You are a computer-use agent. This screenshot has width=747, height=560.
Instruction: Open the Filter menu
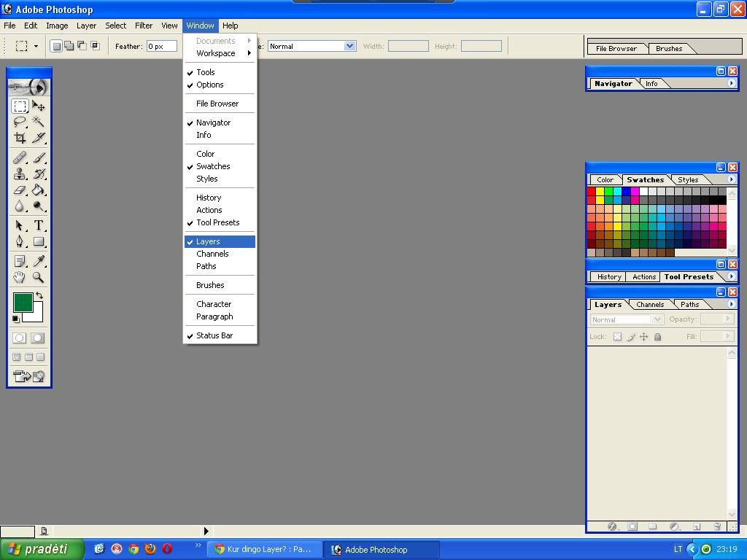coord(144,26)
